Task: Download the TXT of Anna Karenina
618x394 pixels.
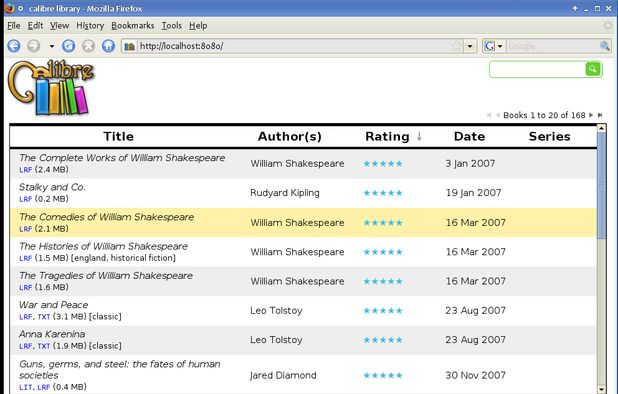Action: click(44, 346)
